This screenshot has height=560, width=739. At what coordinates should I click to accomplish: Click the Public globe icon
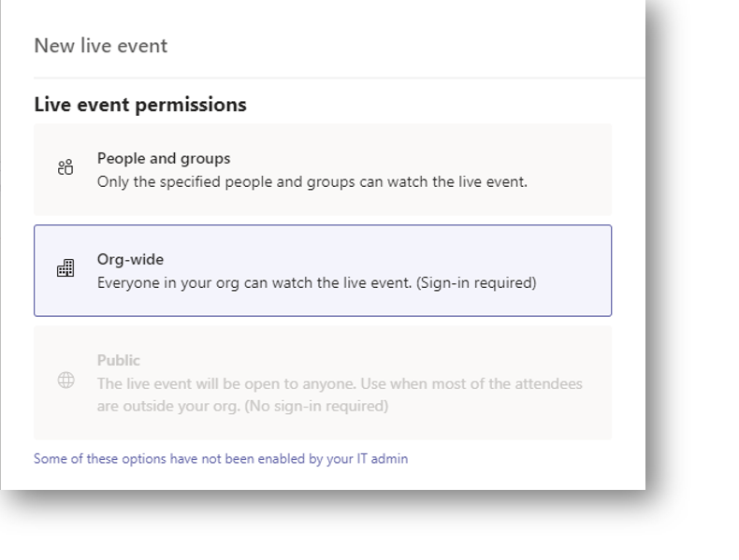[x=65, y=381]
